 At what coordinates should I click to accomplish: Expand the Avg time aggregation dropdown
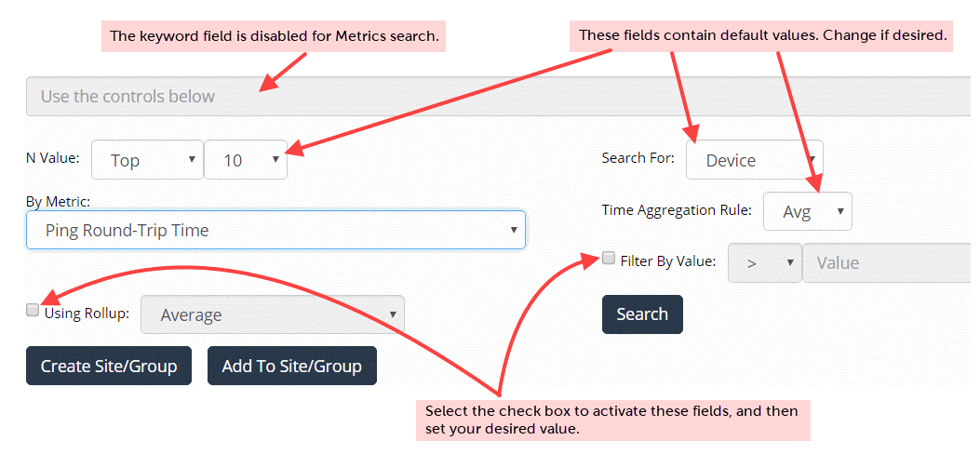(x=807, y=211)
